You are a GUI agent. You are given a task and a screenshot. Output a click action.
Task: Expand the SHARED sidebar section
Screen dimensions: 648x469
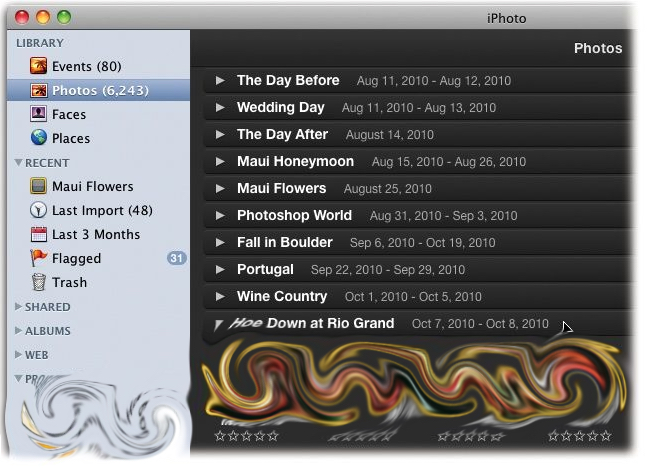coord(18,307)
